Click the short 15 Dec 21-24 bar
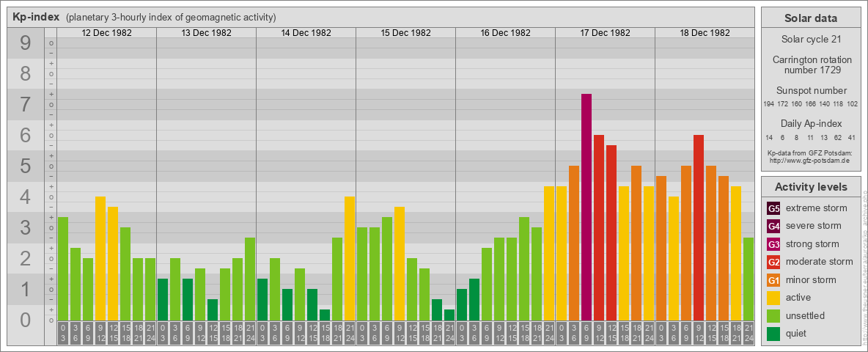 tap(449, 315)
